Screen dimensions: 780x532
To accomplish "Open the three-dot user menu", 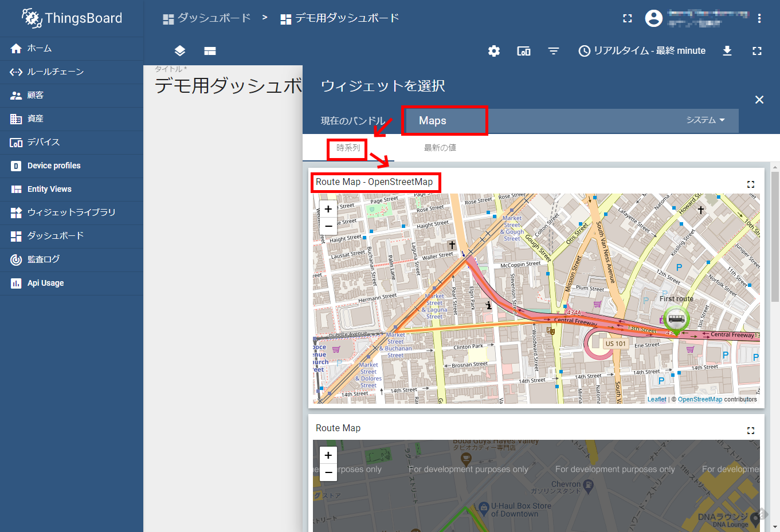I will tap(759, 18).
